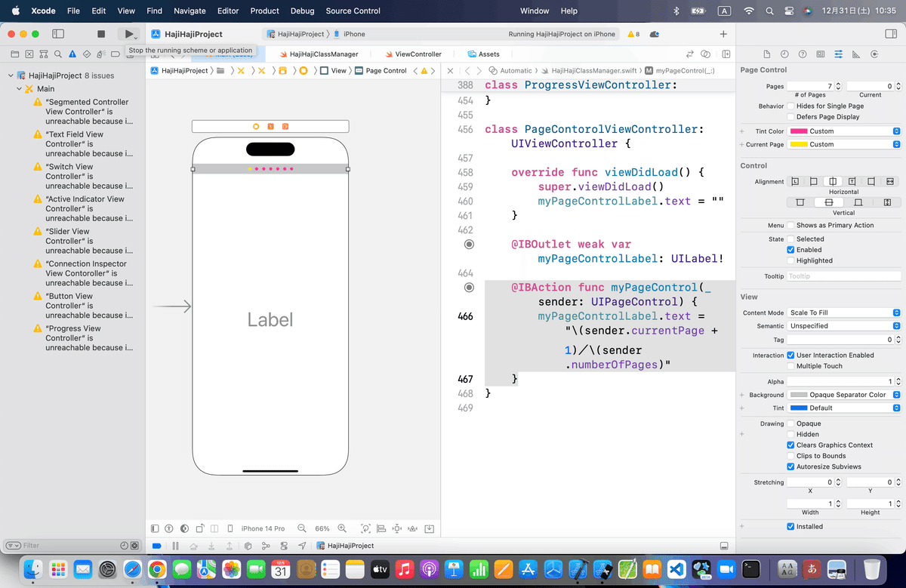
Task: Open the Product menu
Action: pyautogui.click(x=265, y=11)
